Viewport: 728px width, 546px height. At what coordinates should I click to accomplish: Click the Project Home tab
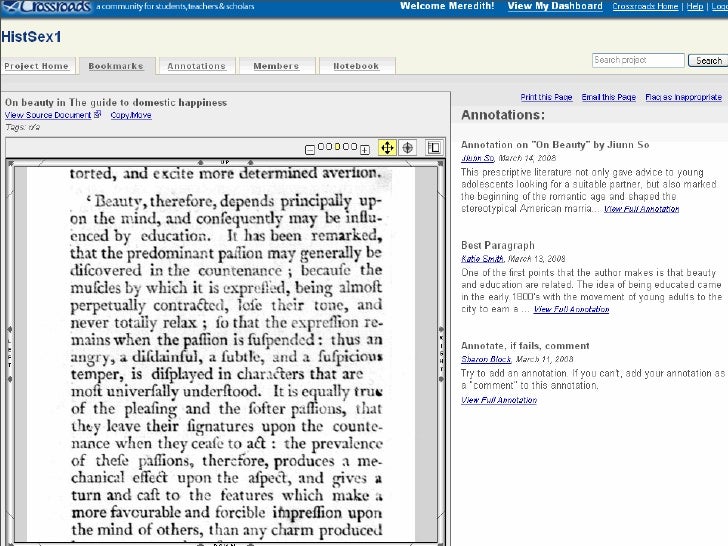click(36, 66)
